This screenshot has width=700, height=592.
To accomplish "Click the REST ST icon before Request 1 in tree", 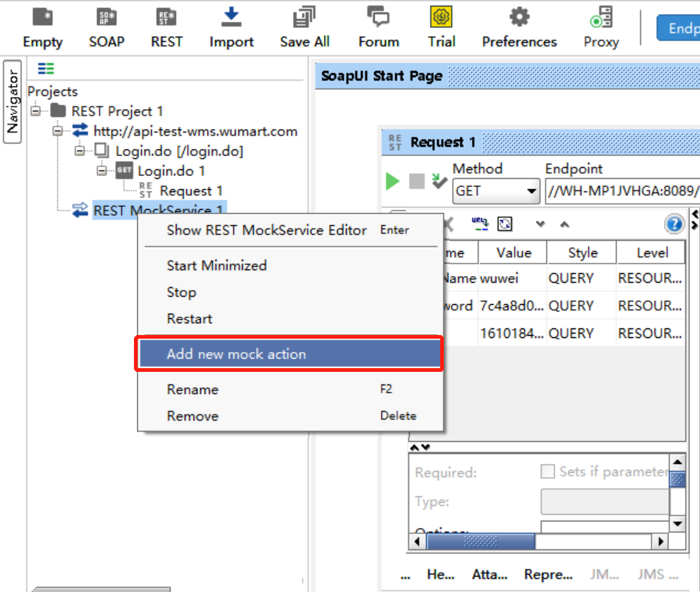I will tap(146, 190).
